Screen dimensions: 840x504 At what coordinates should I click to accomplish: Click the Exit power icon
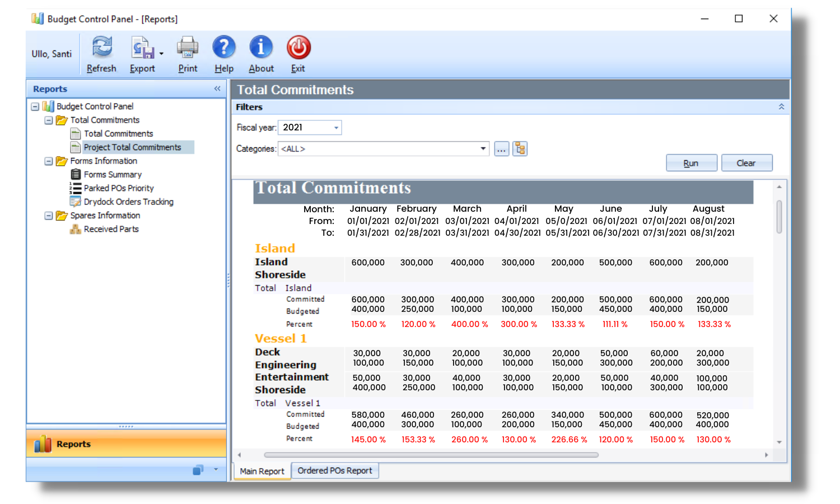coord(298,48)
